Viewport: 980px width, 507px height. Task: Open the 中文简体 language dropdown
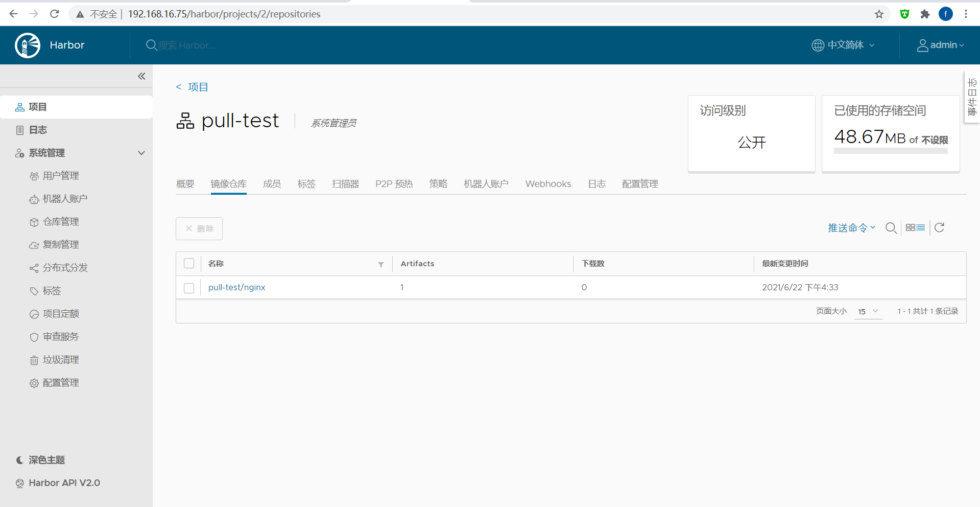pos(843,45)
